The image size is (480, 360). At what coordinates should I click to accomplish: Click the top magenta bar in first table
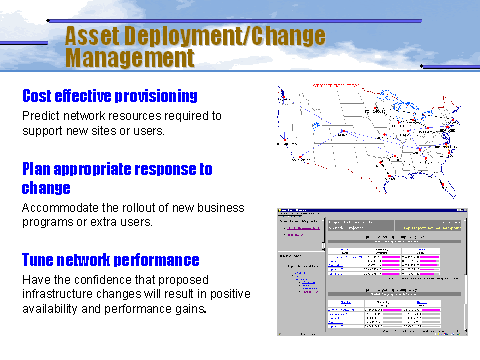(x=391, y=257)
